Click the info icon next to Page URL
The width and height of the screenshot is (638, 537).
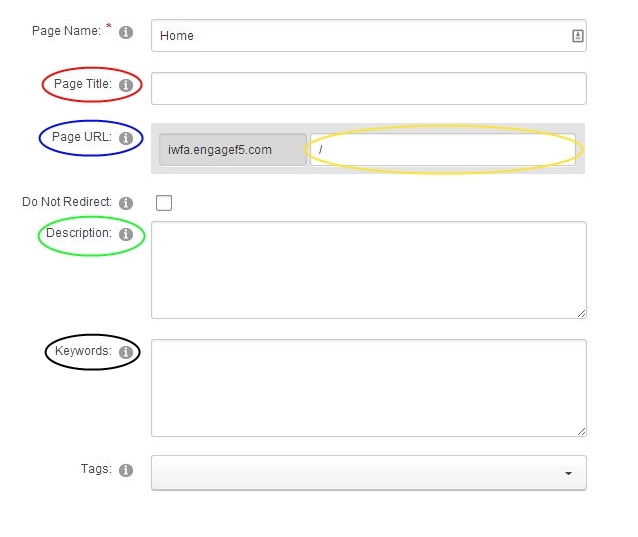point(126,138)
